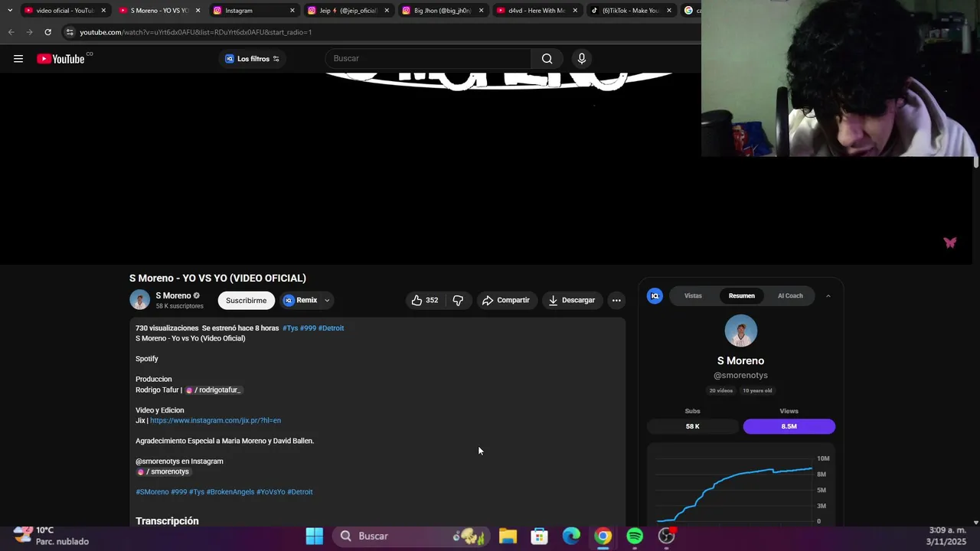Open the #YoVsYo hashtag
980x551 pixels.
tap(270, 492)
